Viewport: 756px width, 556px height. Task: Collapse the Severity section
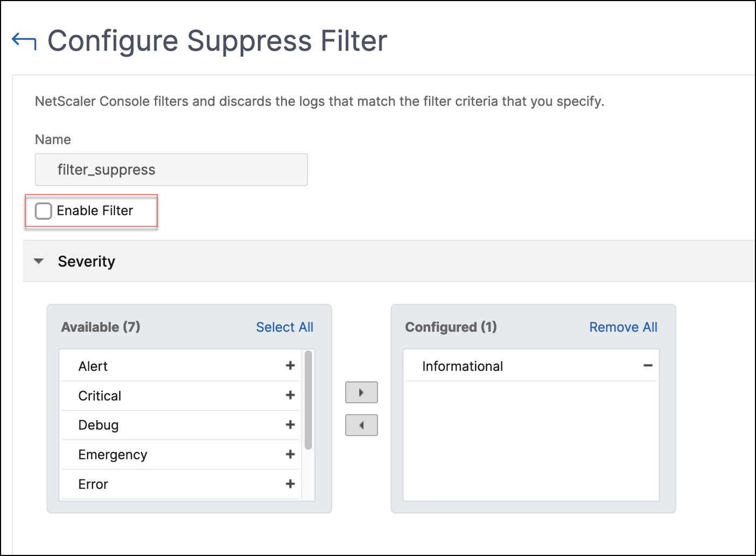click(39, 261)
